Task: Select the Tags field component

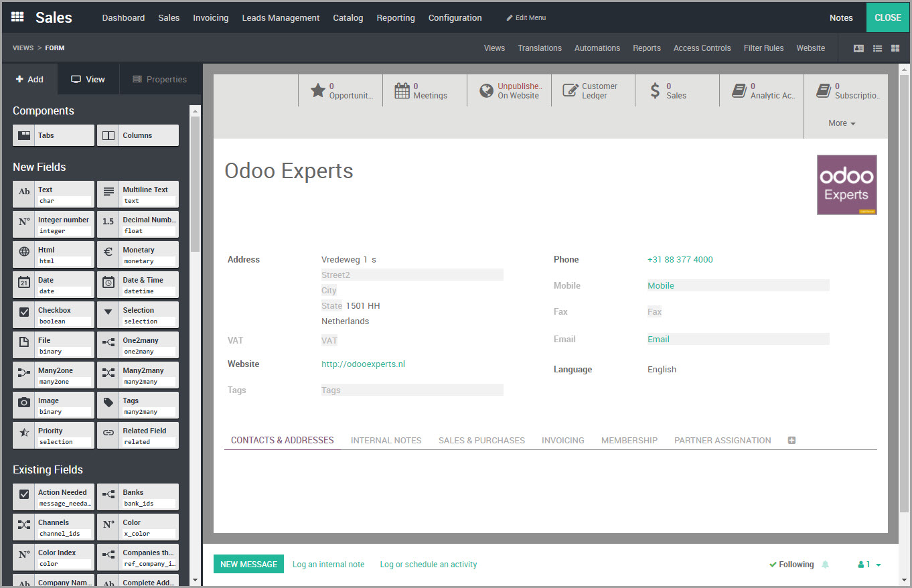Action: pos(137,405)
